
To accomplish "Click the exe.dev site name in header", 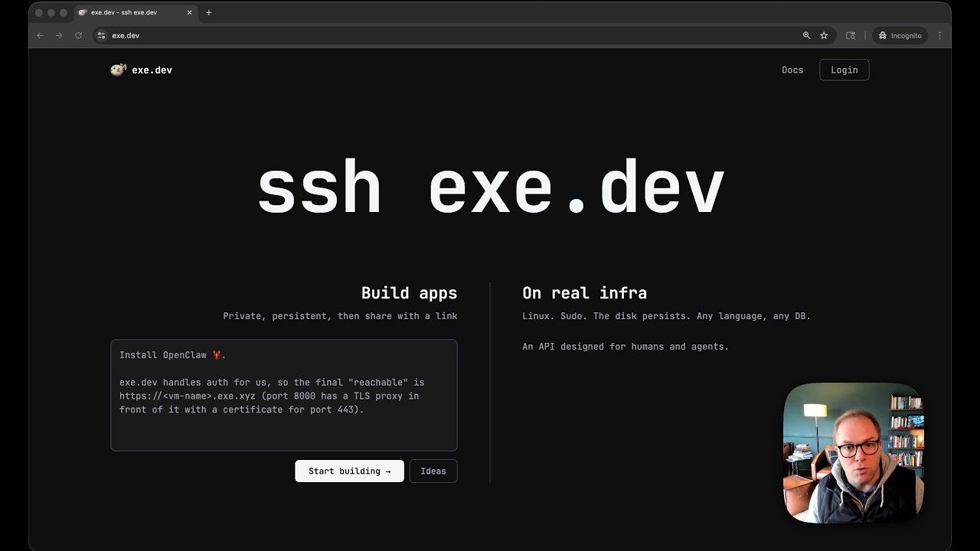I will point(152,70).
